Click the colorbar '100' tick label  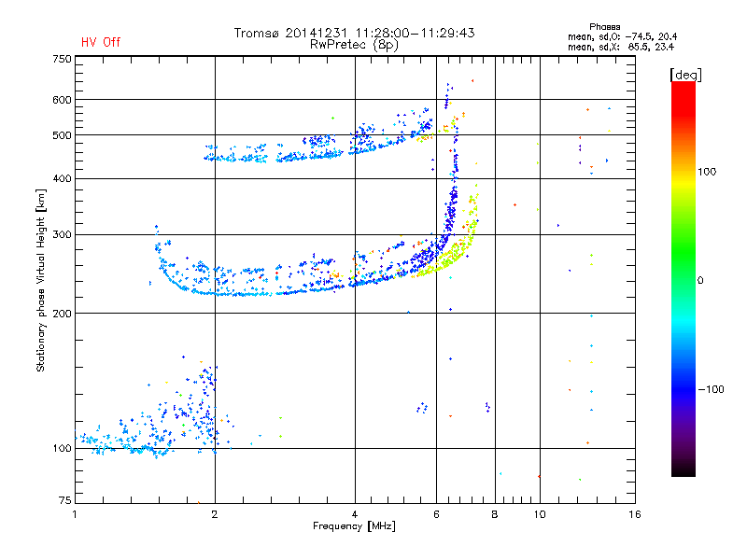coord(707,172)
